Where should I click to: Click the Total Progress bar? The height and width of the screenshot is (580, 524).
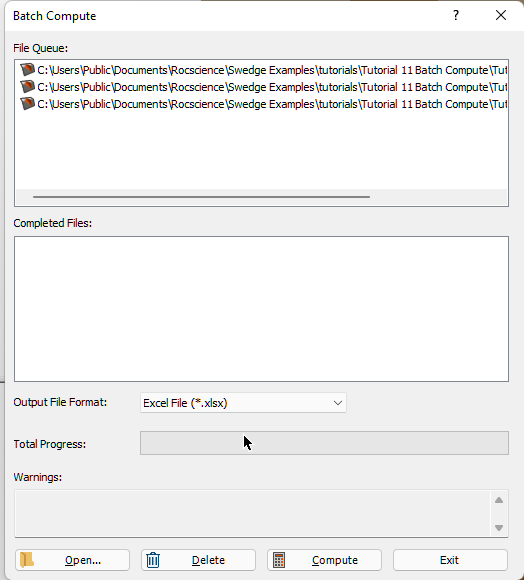point(324,443)
